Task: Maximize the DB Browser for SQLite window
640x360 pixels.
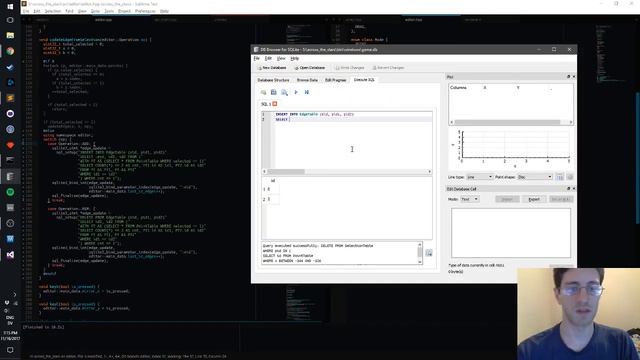Action: coord(554,49)
